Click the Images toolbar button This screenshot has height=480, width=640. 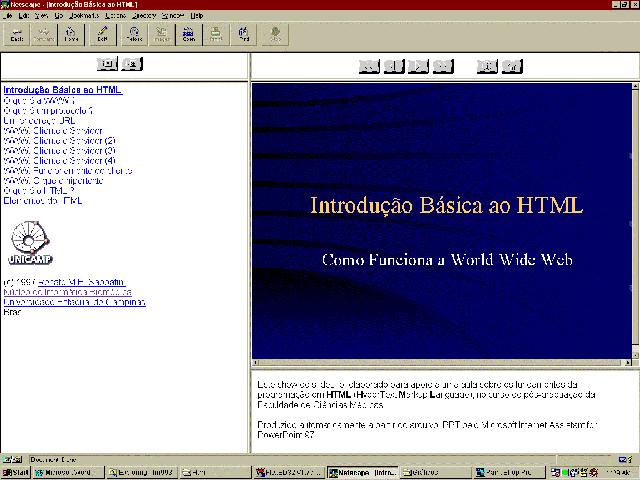[162, 35]
